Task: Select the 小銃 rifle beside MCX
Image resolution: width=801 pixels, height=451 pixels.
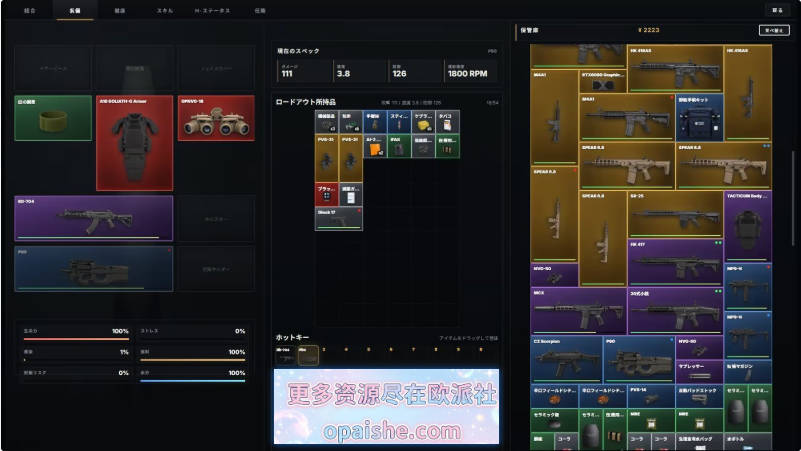Action: [675, 311]
